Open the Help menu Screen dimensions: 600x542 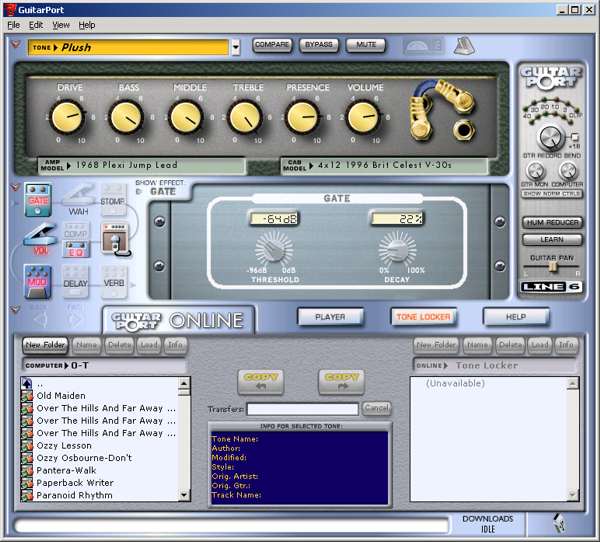tap(87, 25)
